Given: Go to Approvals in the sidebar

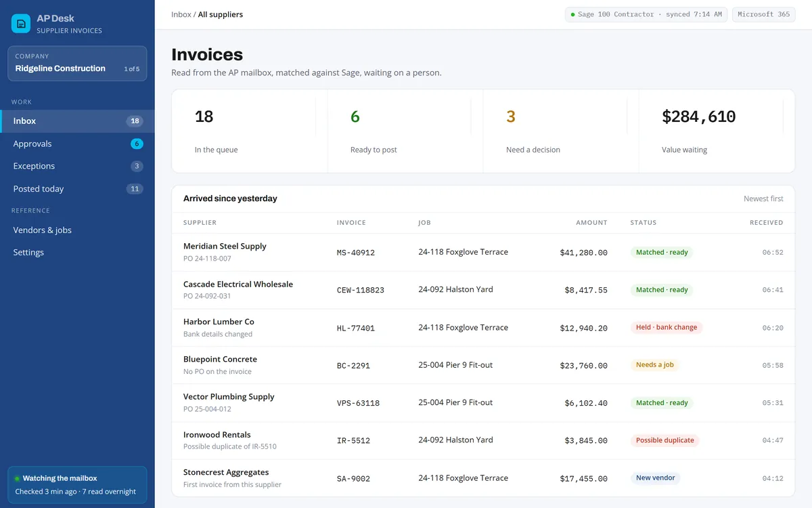Looking at the screenshot, I should click(77, 144).
